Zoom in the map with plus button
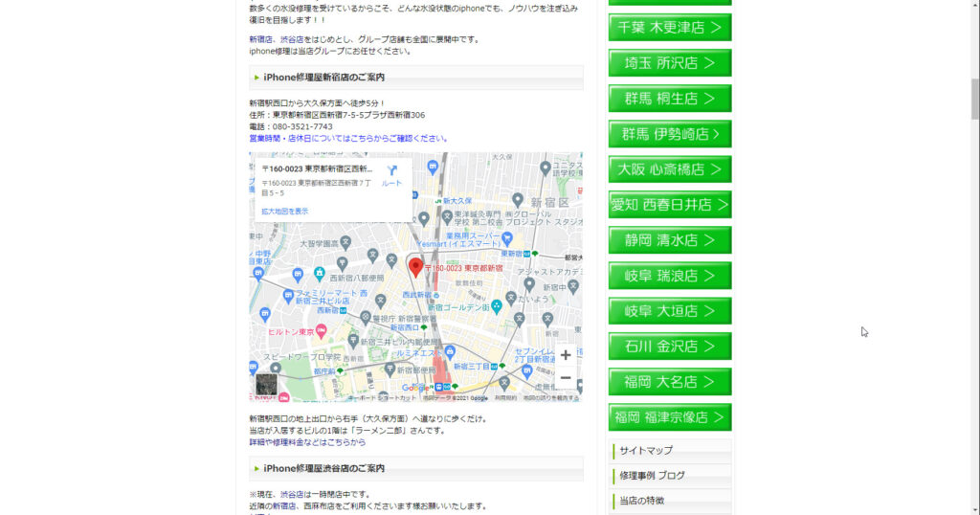This screenshot has width=980, height=515. pos(566,355)
